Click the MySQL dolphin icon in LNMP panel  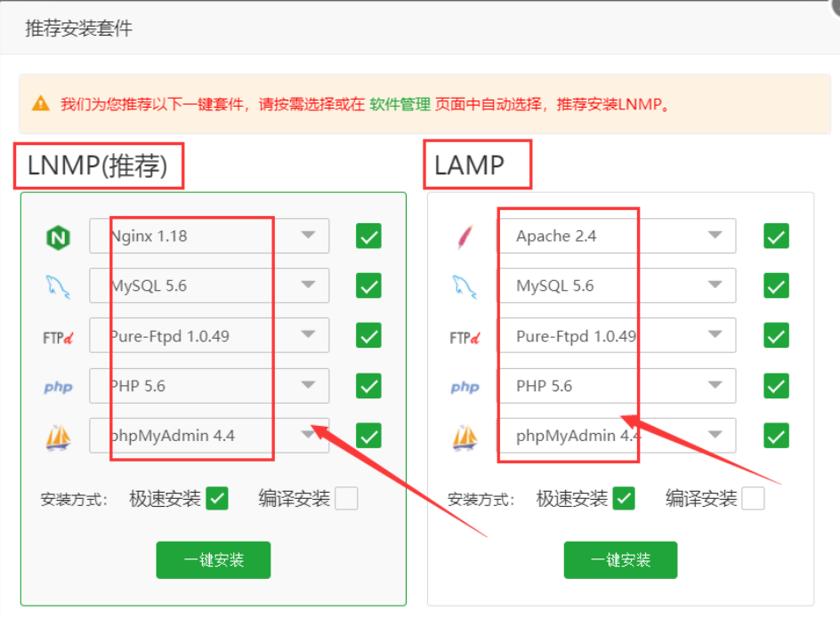(57, 286)
